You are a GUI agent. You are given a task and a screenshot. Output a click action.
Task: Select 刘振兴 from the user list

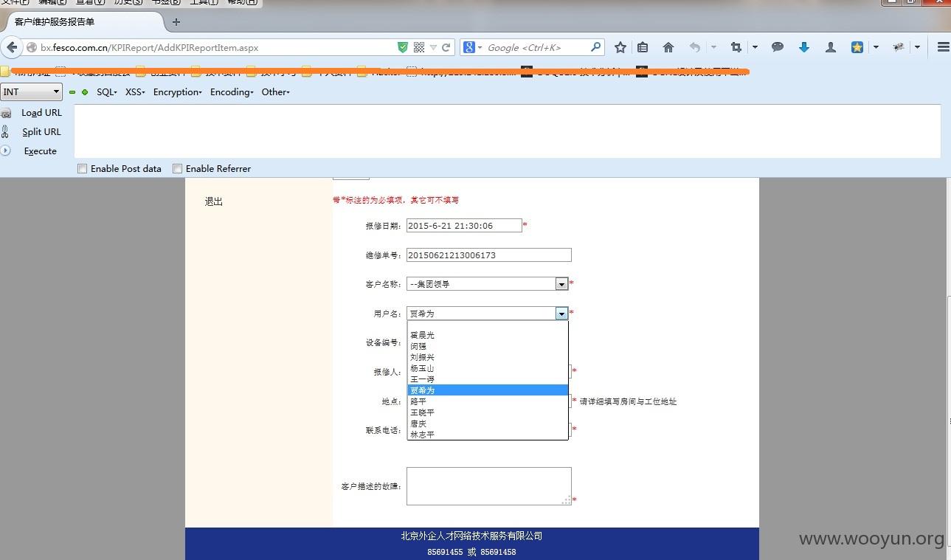(x=488, y=357)
